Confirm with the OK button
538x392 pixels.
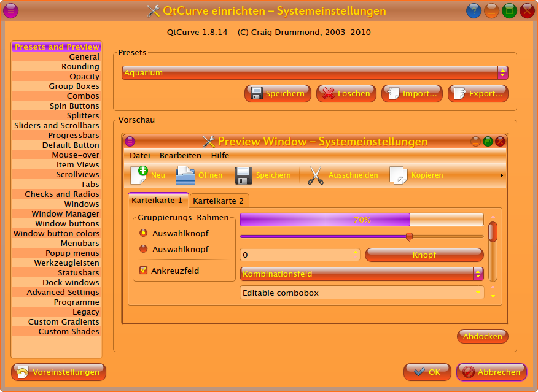(x=427, y=372)
